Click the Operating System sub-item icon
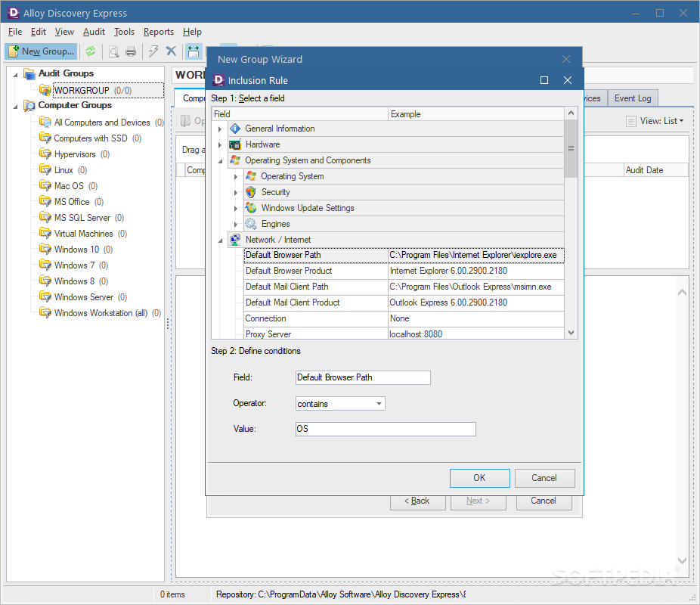Viewport: 700px width, 605px height. [251, 176]
